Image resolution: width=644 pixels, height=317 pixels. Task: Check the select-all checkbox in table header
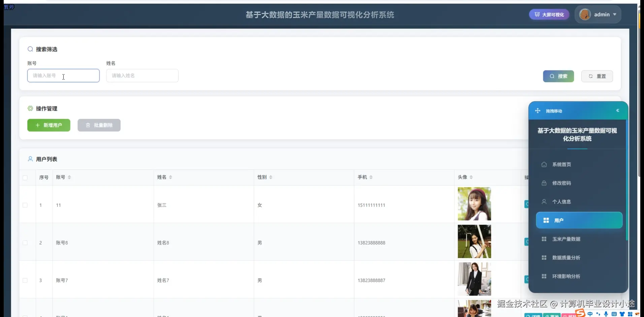[25, 178]
